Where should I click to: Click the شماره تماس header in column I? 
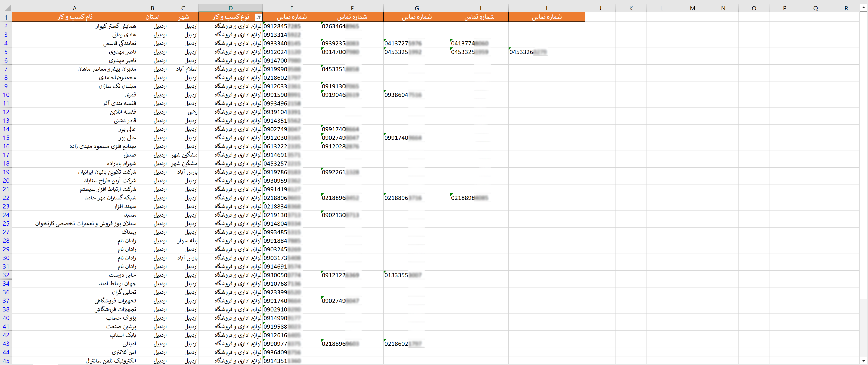(x=547, y=17)
